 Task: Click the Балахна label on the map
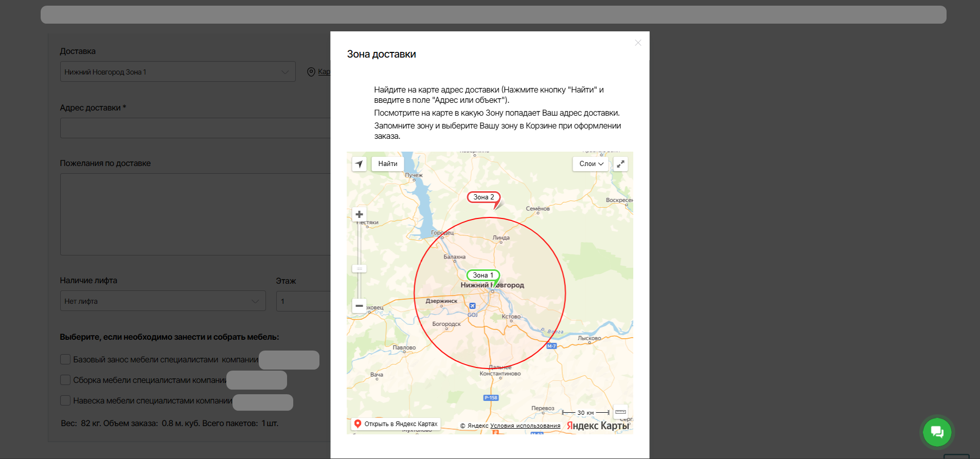click(455, 257)
